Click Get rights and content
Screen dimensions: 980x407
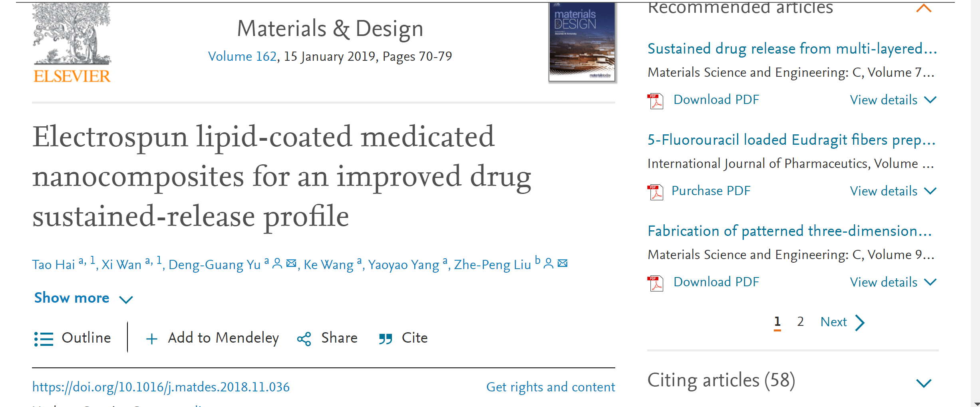(x=551, y=387)
